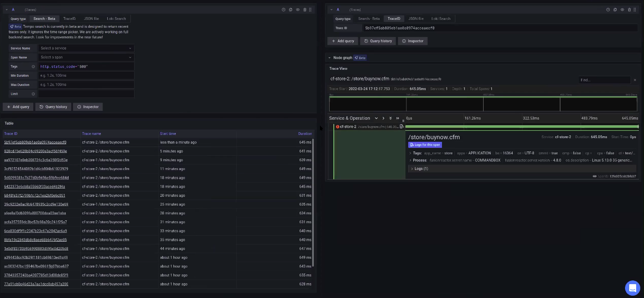Open the chat bubble widget
Viewport: 644px width, 298px height.
pos(632,288)
